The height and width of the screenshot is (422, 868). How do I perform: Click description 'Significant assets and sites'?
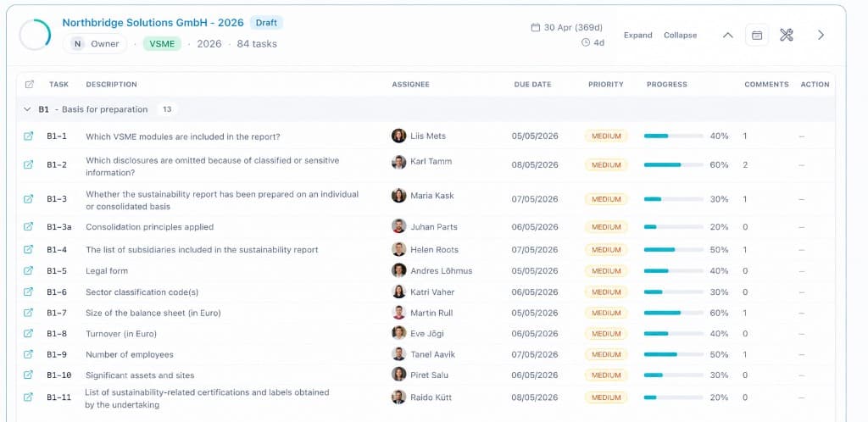pyautogui.click(x=140, y=375)
